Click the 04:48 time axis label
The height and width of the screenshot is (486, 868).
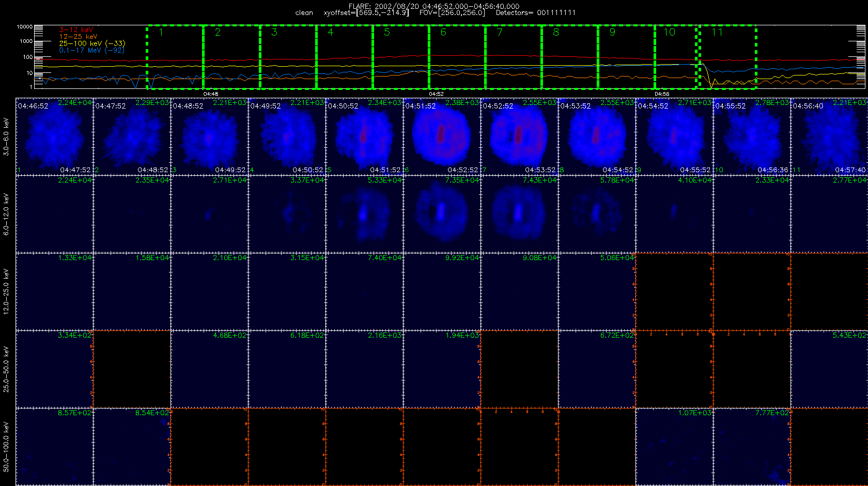coord(211,94)
